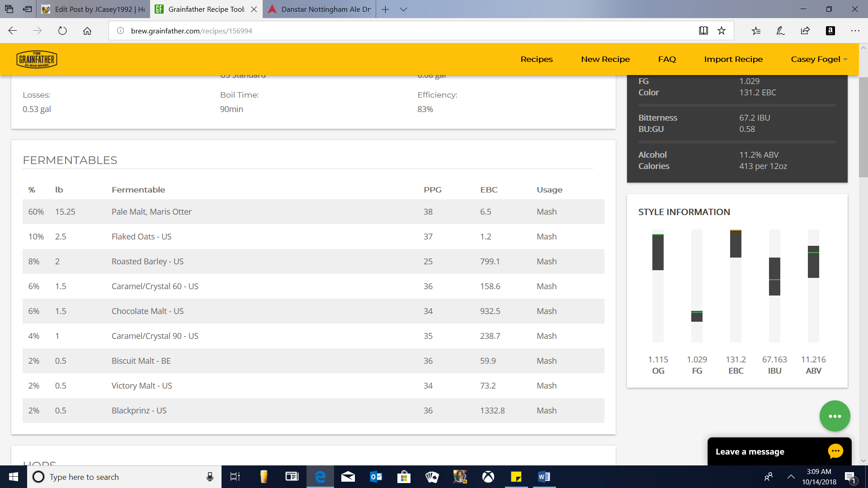
Task: Open the Recipes menu item
Action: [x=537, y=59]
